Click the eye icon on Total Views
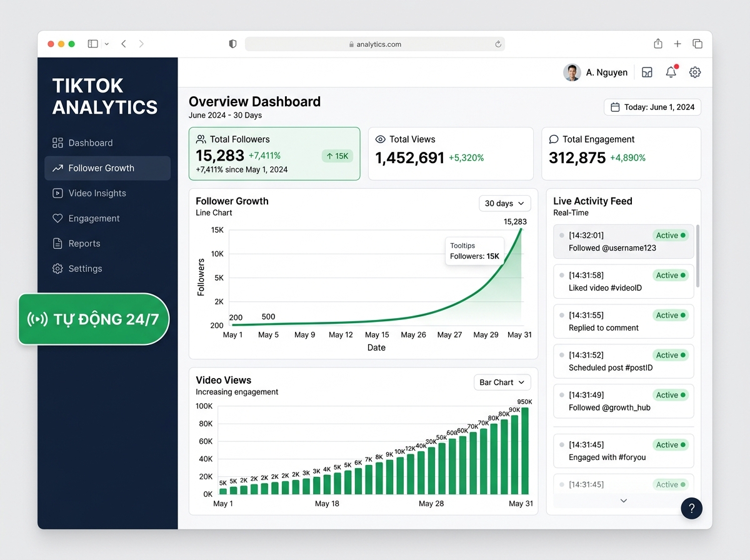The image size is (750, 560). [381, 139]
